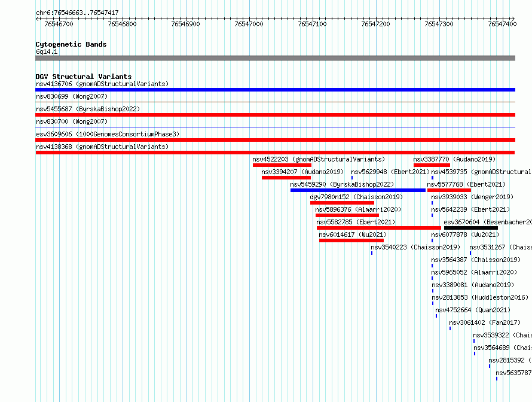Viewport: 532px width, 402px height.
Task: Select nsv5896376 (Almarri2020) label
Action: pos(358,209)
